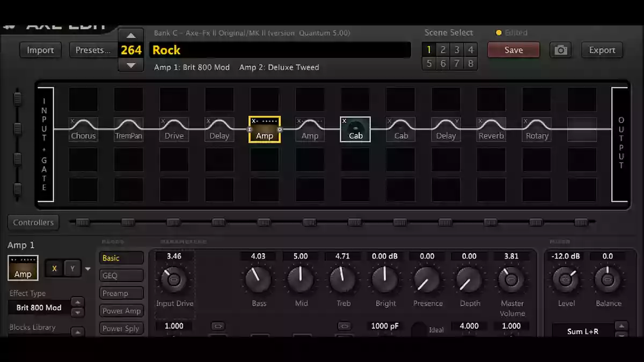Click the 1000 pF value field
This screenshot has height=362, width=644.
click(385, 326)
